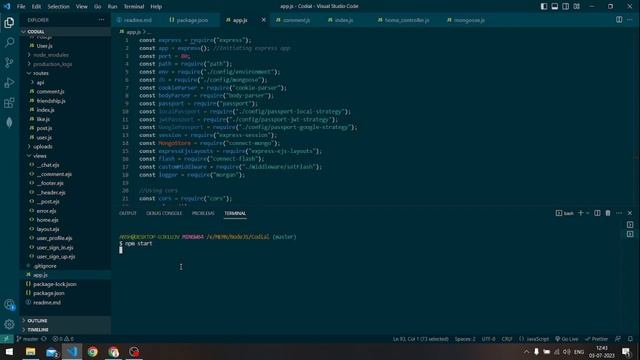This screenshot has width=640, height=360.
Task: Open the Terminal menu
Action: pyautogui.click(x=134, y=7)
